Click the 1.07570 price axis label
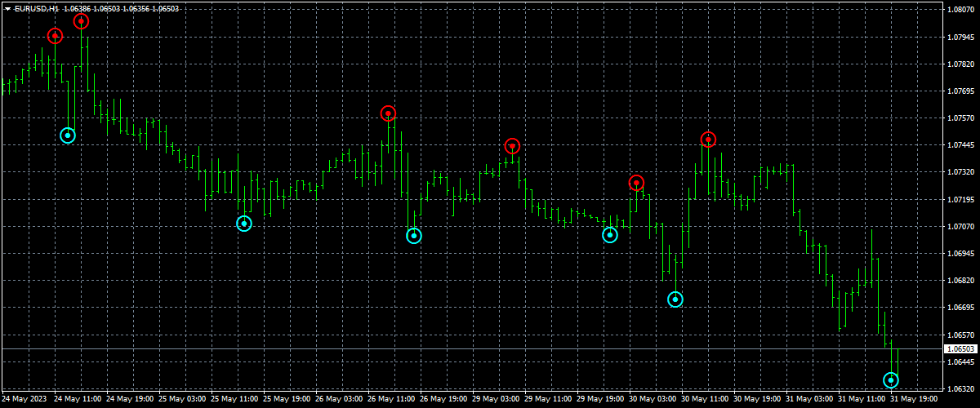This screenshot has width=980, height=408. (x=961, y=118)
